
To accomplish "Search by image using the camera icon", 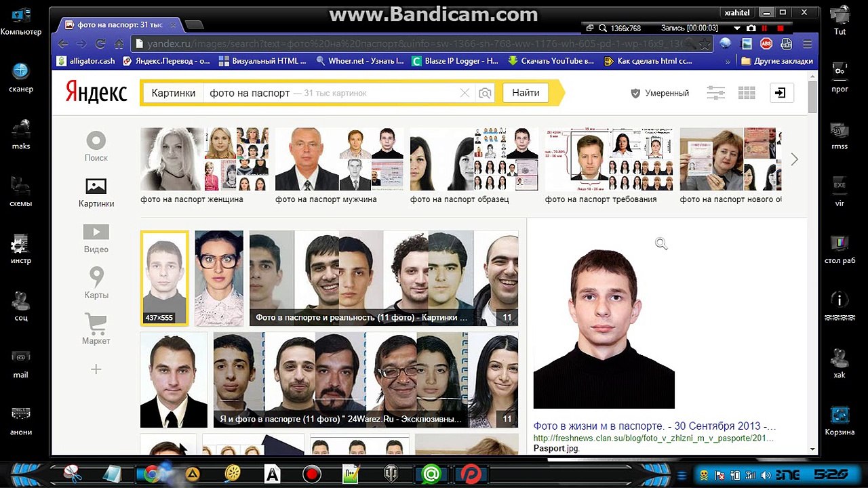I will [485, 93].
